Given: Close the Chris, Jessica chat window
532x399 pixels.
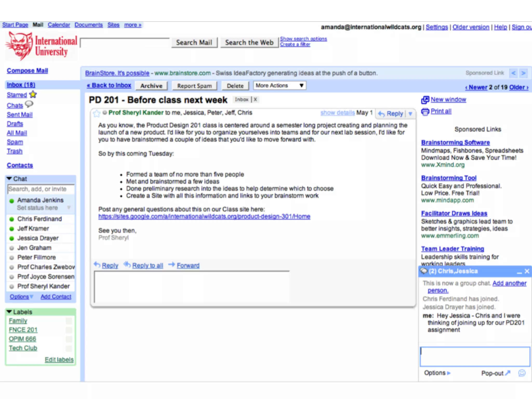Looking at the screenshot, I should (x=527, y=271).
